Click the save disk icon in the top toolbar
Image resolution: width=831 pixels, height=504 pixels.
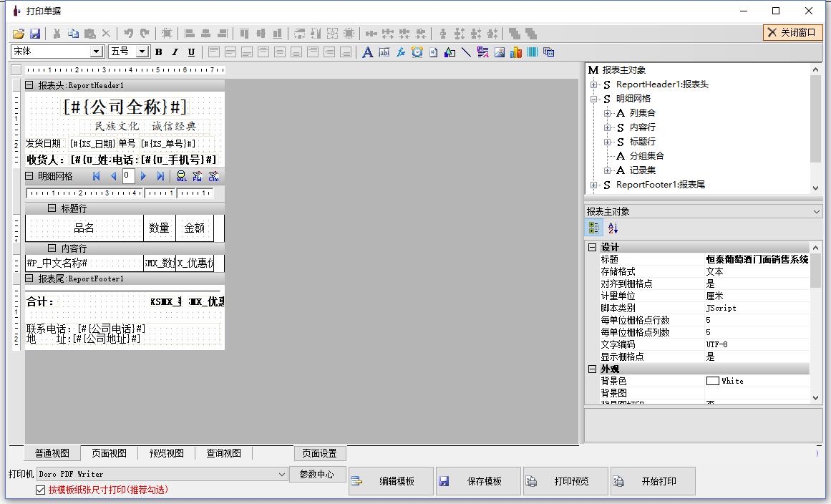click(x=35, y=34)
